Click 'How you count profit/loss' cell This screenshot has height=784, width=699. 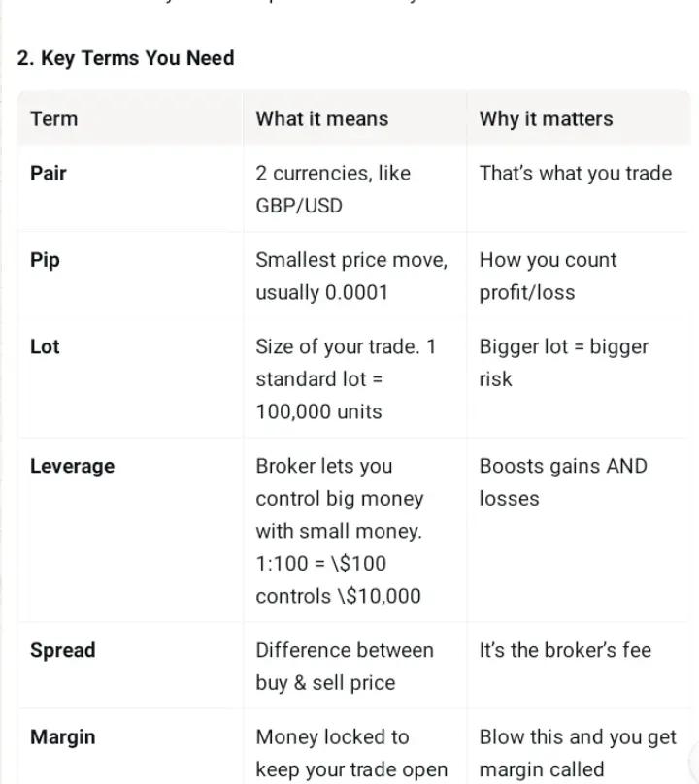548,276
